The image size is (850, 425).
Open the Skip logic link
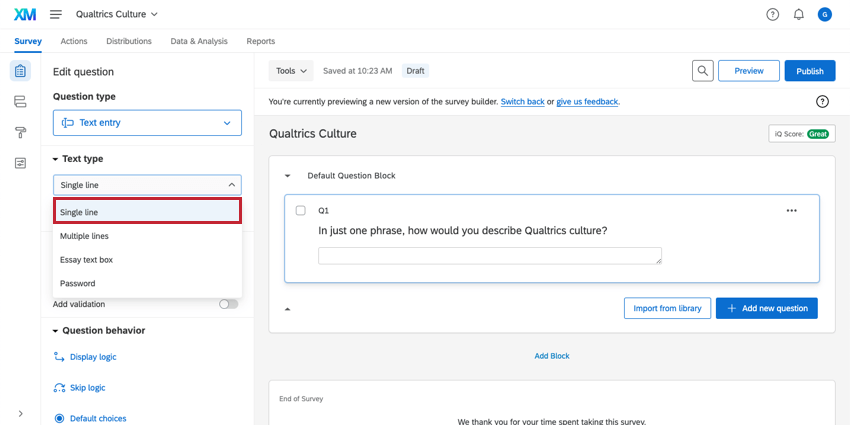click(x=88, y=388)
